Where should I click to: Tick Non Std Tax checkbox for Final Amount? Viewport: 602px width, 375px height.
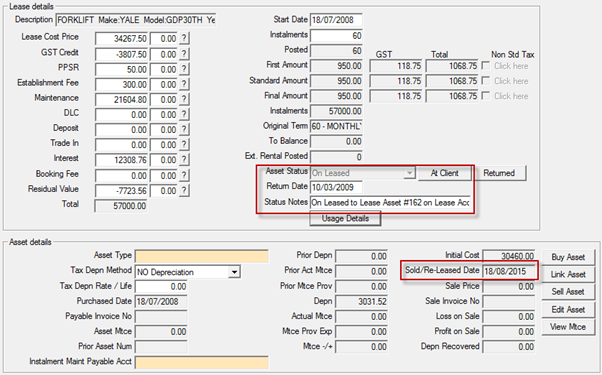pos(486,96)
